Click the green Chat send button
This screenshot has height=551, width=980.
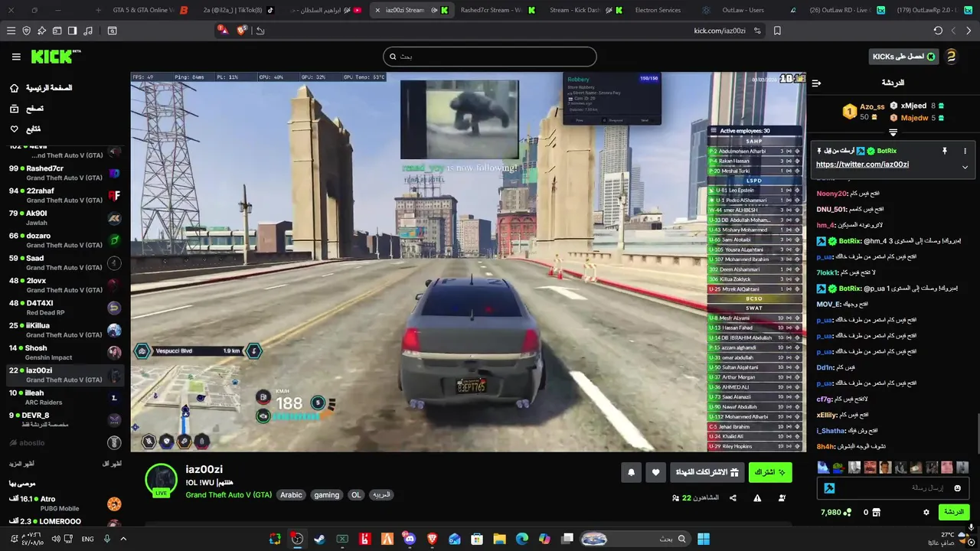(954, 512)
